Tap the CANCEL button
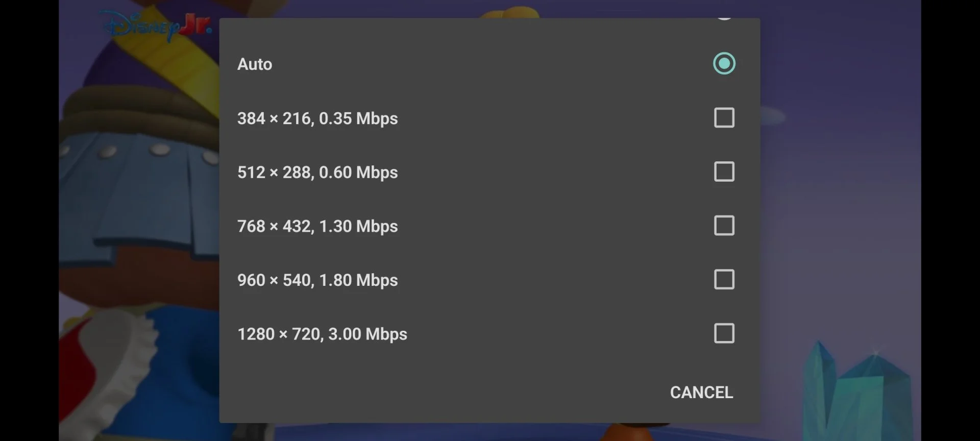The image size is (980, 441). (x=701, y=392)
